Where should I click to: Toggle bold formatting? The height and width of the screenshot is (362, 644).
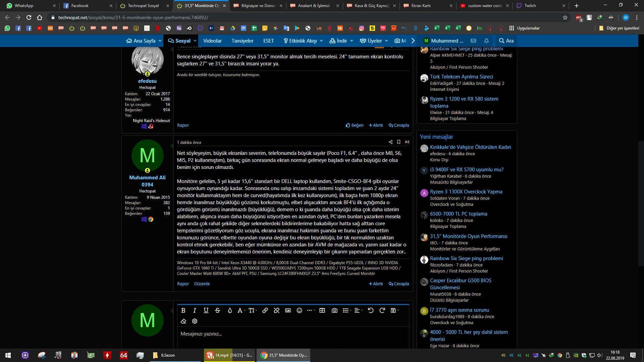tap(183, 310)
